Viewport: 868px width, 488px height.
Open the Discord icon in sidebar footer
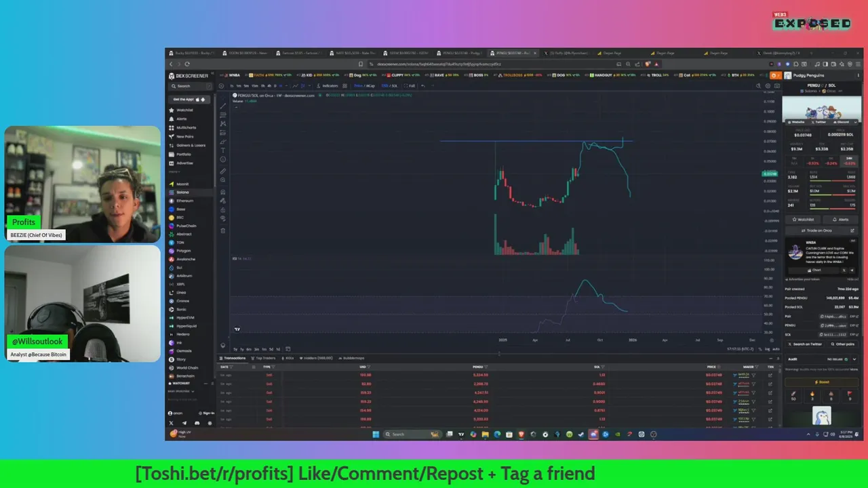[197, 423]
